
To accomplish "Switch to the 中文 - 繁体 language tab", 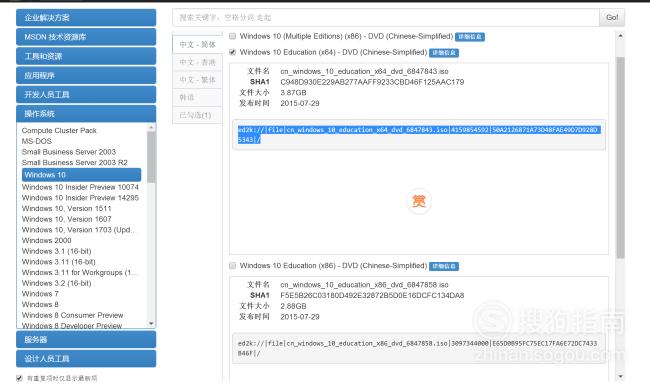I will (x=197, y=80).
